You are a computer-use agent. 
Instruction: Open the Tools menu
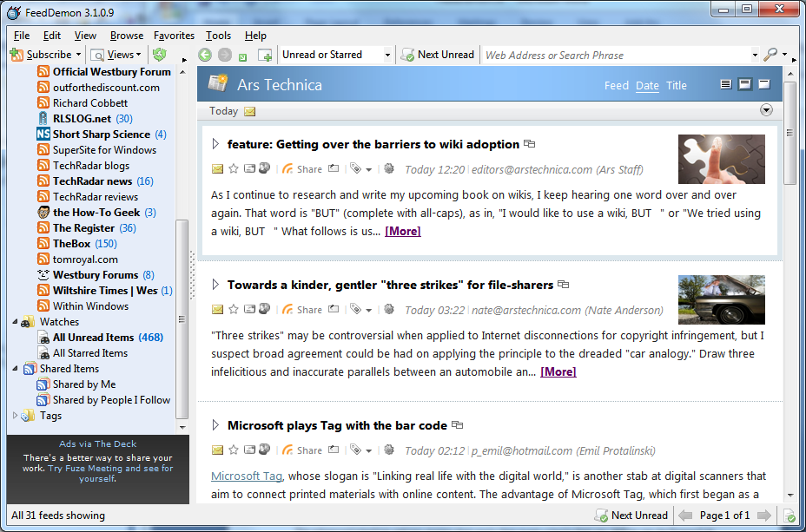point(218,36)
